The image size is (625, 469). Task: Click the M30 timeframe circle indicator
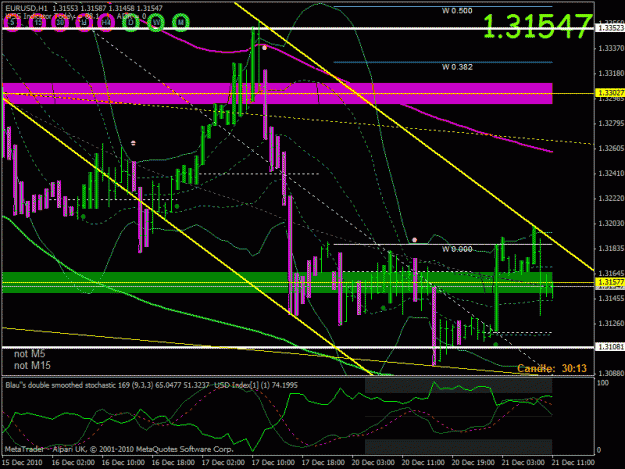[60, 22]
